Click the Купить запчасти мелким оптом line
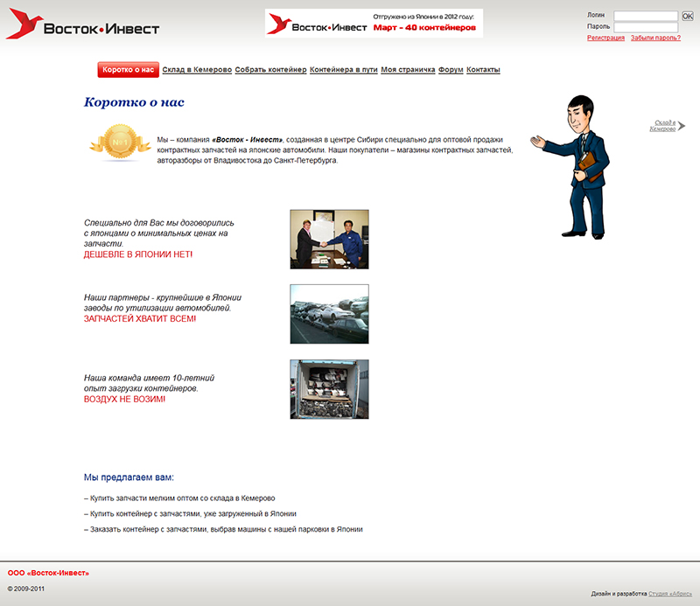700x606 pixels. 179,498
